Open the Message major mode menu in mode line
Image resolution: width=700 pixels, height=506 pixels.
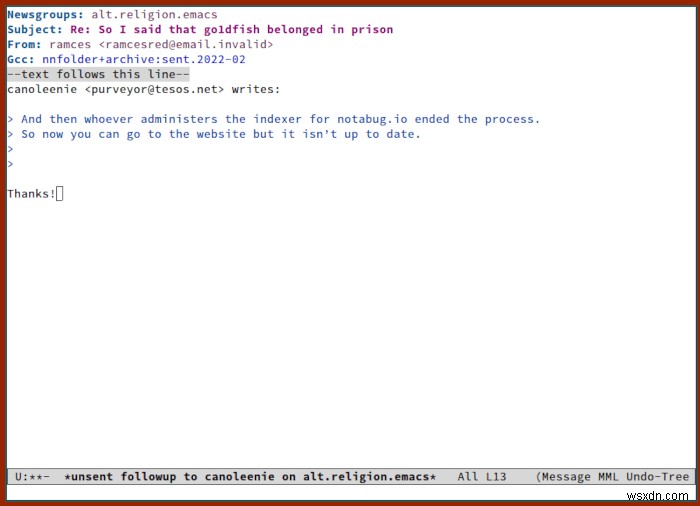566,477
